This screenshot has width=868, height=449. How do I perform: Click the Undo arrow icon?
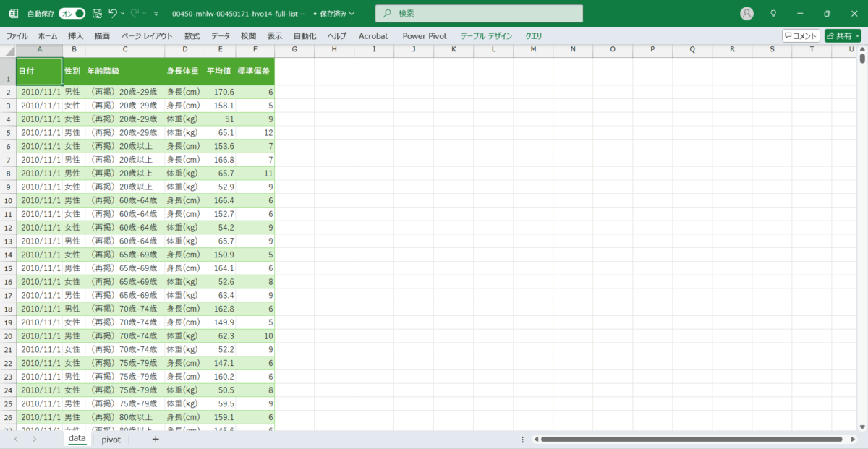pos(112,14)
